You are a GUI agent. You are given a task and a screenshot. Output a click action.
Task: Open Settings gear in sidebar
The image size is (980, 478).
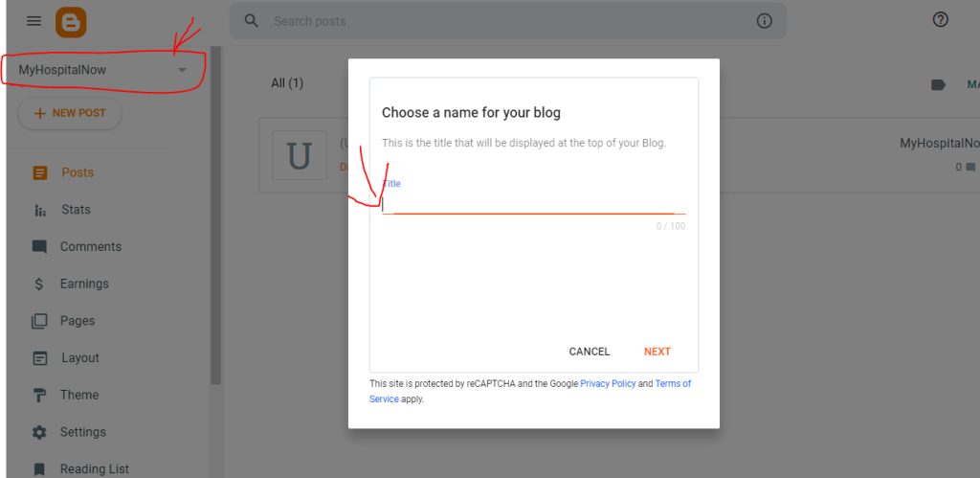(x=39, y=432)
